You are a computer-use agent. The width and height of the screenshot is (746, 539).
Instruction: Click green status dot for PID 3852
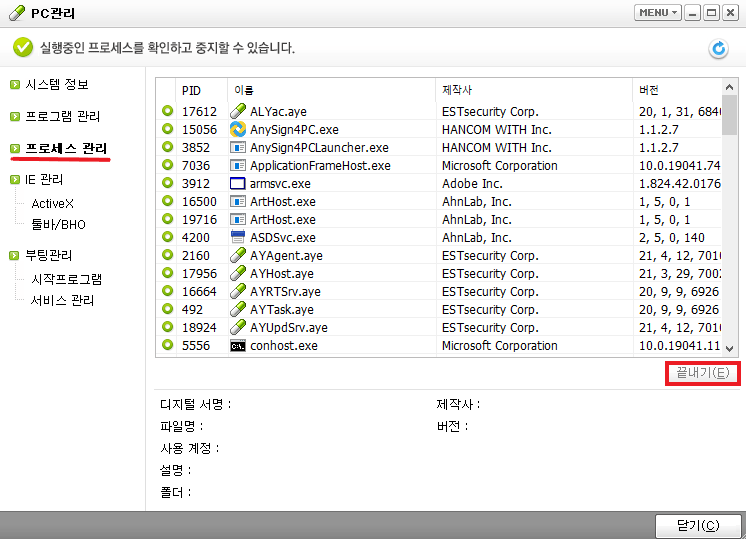[x=167, y=147]
